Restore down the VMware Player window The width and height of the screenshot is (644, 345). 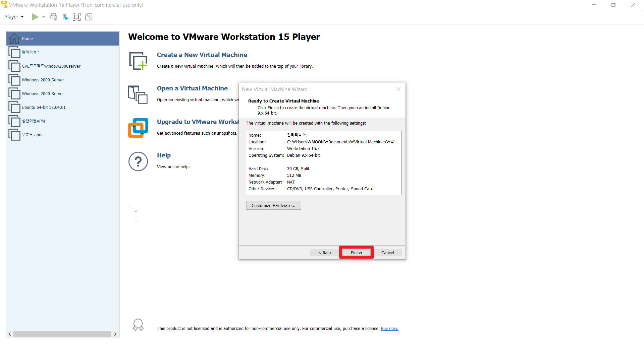click(x=613, y=5)
